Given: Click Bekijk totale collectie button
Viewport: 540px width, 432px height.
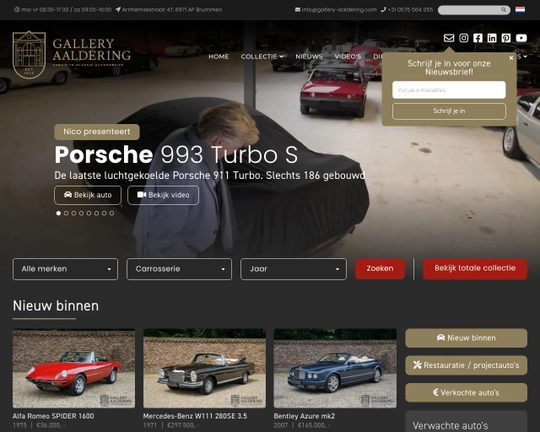Looking at the screenshot, I should [475, 268].
